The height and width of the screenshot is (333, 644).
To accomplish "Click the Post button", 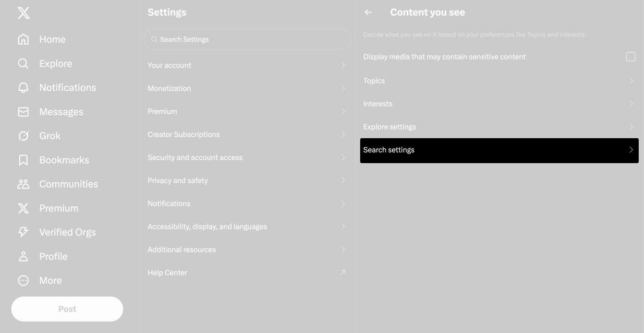I will click(x=67, y=309).
